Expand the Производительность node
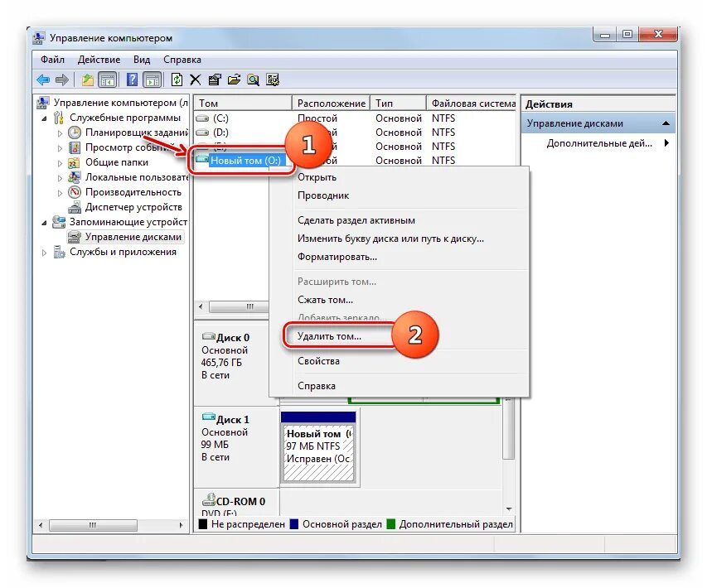Screen dimensions: 707x588 [60, 193]
